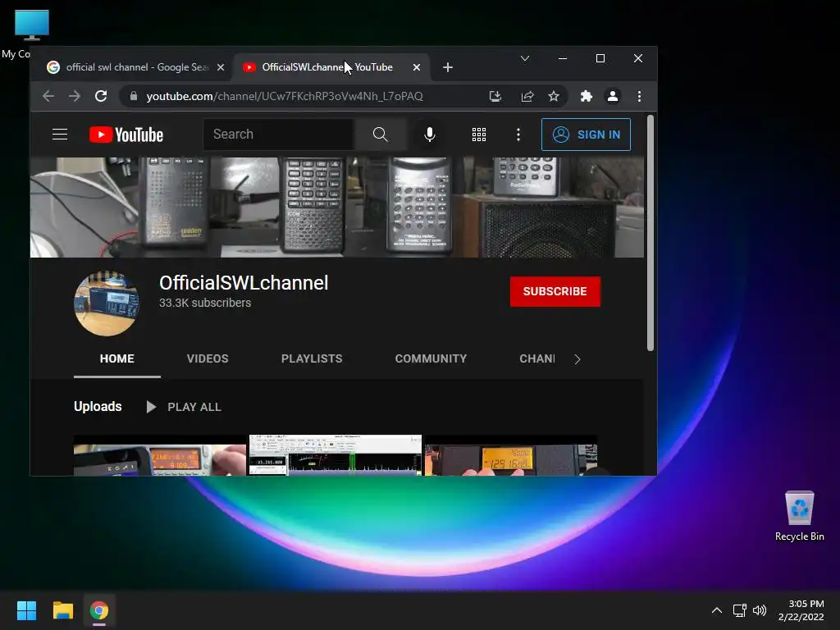Minimize the Chrome window
This screenshot has height=630, width=840.
pos(563,58)
